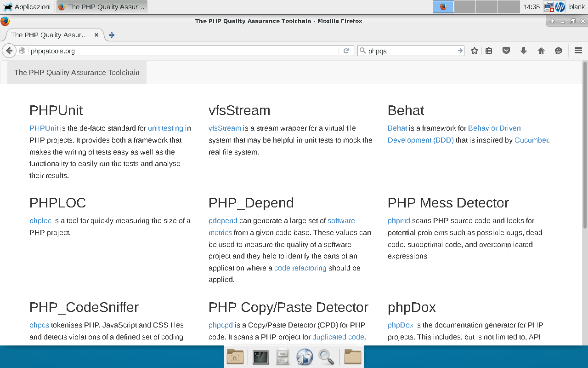Click the Firefox logo in title bar

coord(5,21)
